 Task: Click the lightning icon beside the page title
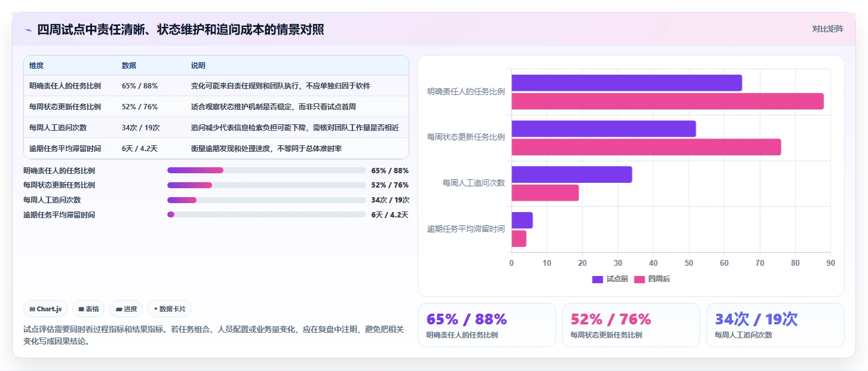pyautogui.click(x=28, y=30)
